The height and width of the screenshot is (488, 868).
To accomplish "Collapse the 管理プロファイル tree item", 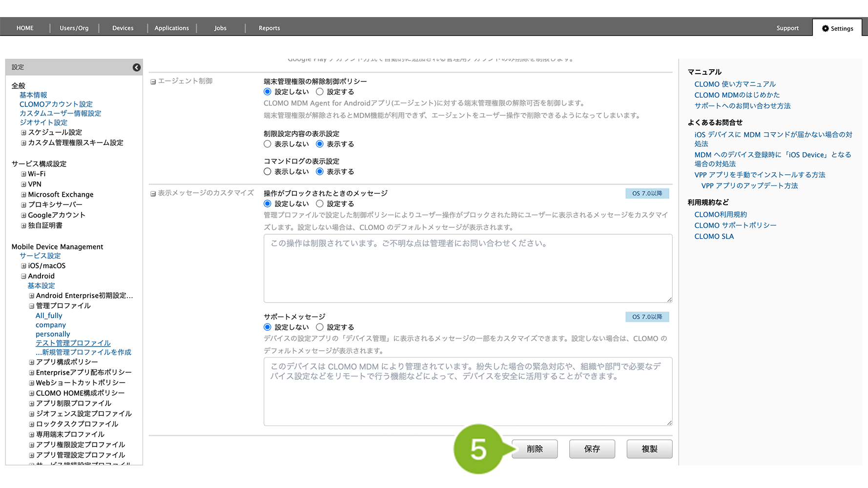I will pyautogui.click(x=31, y=306).
